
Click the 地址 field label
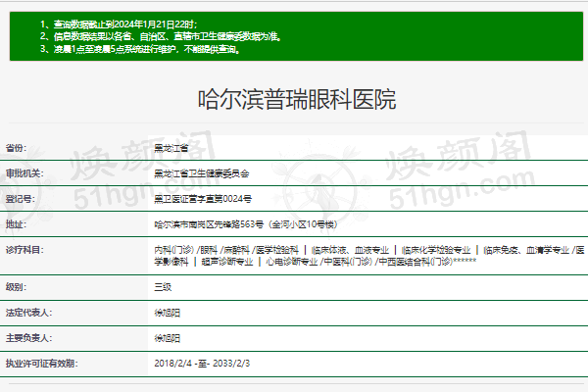[16, 224]
